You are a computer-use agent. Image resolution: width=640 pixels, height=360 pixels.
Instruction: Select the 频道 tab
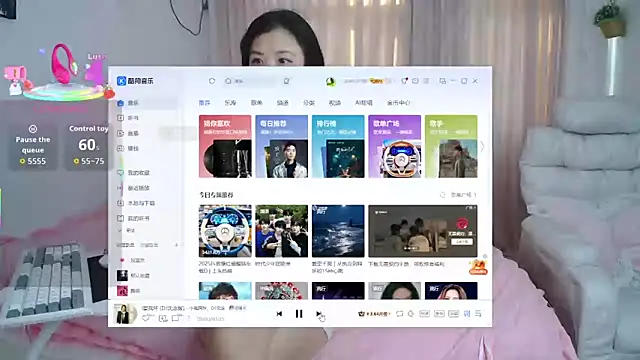point(282,103)
